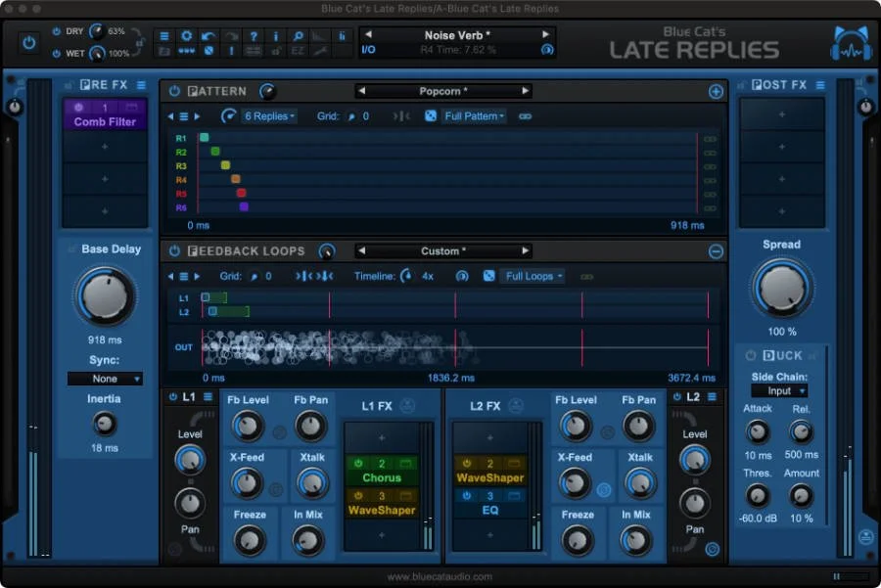Click the Base Delay knob

105,296
